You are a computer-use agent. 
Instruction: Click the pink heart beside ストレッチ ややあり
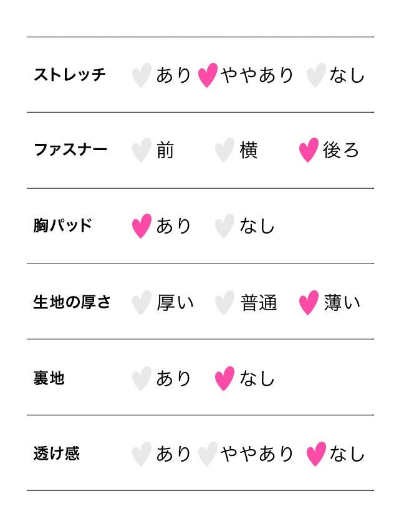(x=208, y=75)
